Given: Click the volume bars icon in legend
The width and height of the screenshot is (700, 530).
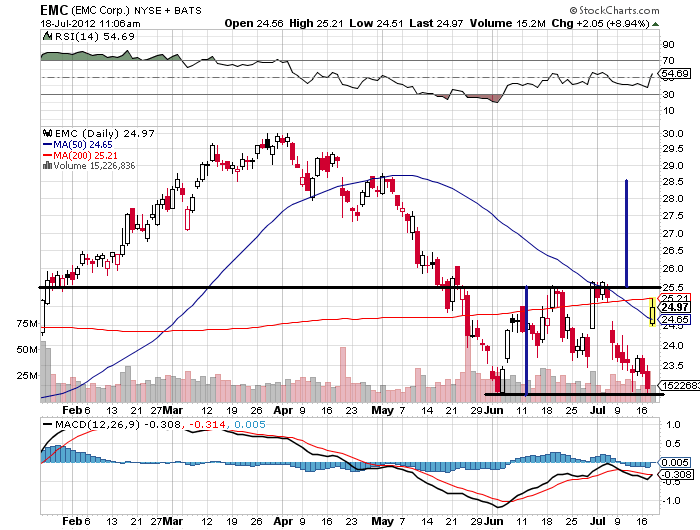Looking at the screenshot, I should tap(47, 166).
